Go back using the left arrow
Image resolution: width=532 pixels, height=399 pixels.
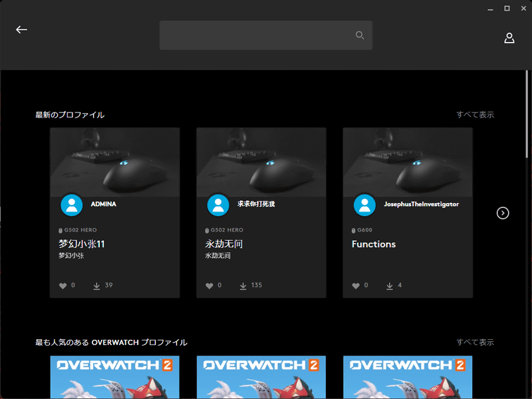[21, 30]
